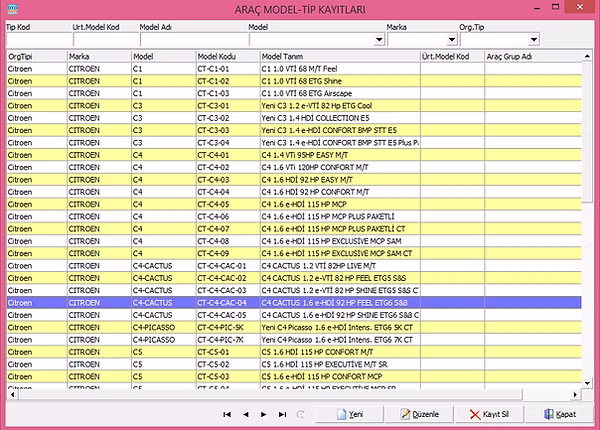This screenshot has width=600, height=430.
Task: Sort by Model Kodu column header
Action: coord(226,57)
